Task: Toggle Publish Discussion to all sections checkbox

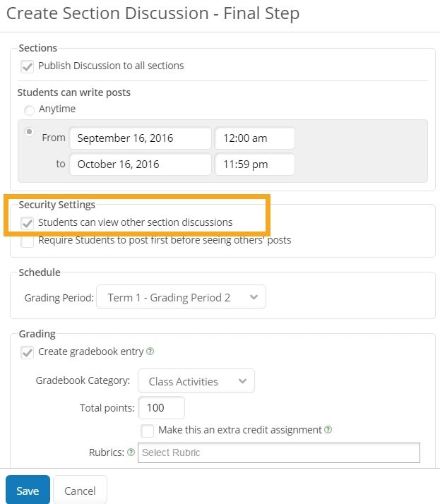Action: pos(28,66)
